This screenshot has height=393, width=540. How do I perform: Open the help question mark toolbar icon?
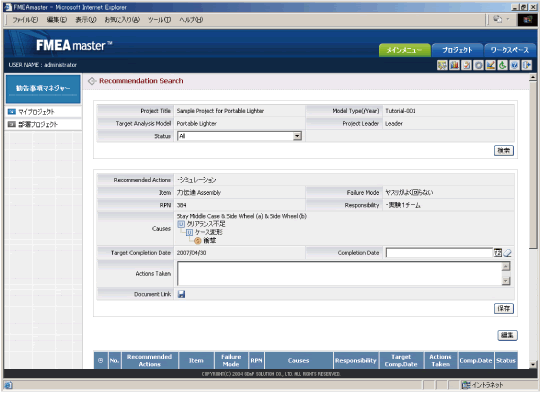point(515,65)
